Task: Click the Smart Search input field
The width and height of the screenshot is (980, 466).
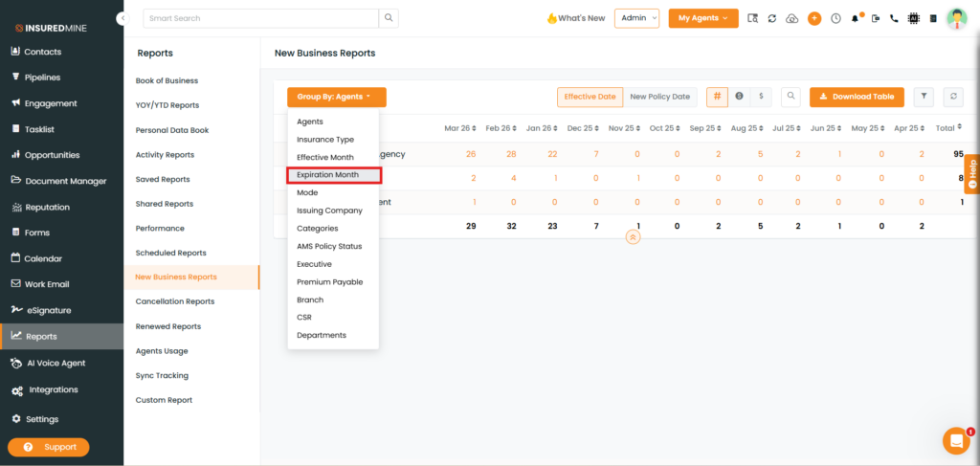Action: [260, 17]
